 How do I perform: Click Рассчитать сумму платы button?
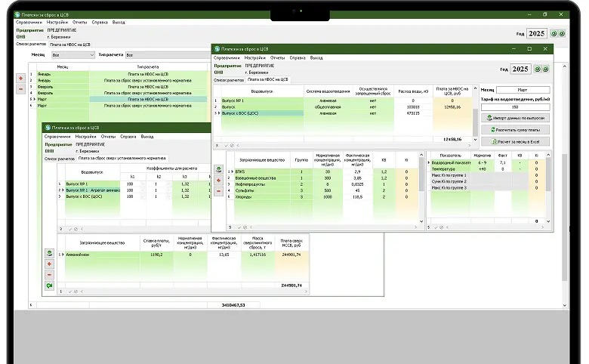pos(517,130)
